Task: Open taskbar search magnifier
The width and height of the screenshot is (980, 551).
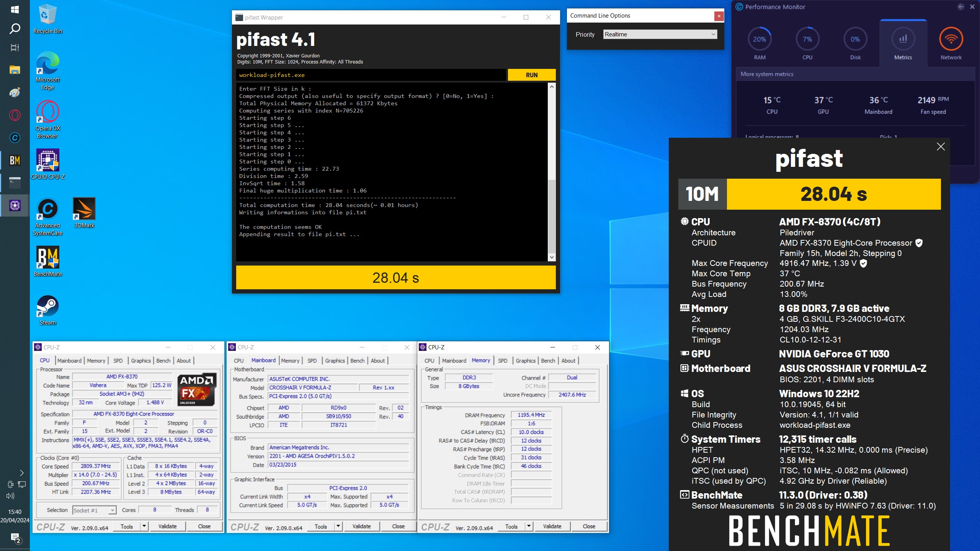Action: [x=15, y=29]
